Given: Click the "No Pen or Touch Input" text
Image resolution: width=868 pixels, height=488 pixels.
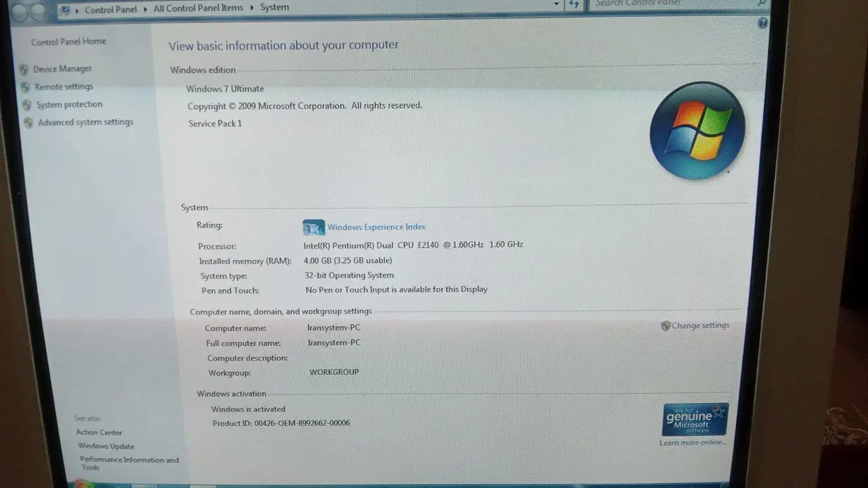Looking at the screenshot, I should click(x=396, y=290).
